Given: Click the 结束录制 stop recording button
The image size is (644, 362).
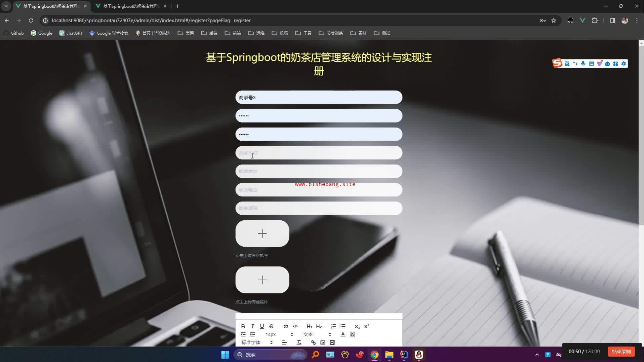Looking at the screenshot, I should (x=621, y=352).
